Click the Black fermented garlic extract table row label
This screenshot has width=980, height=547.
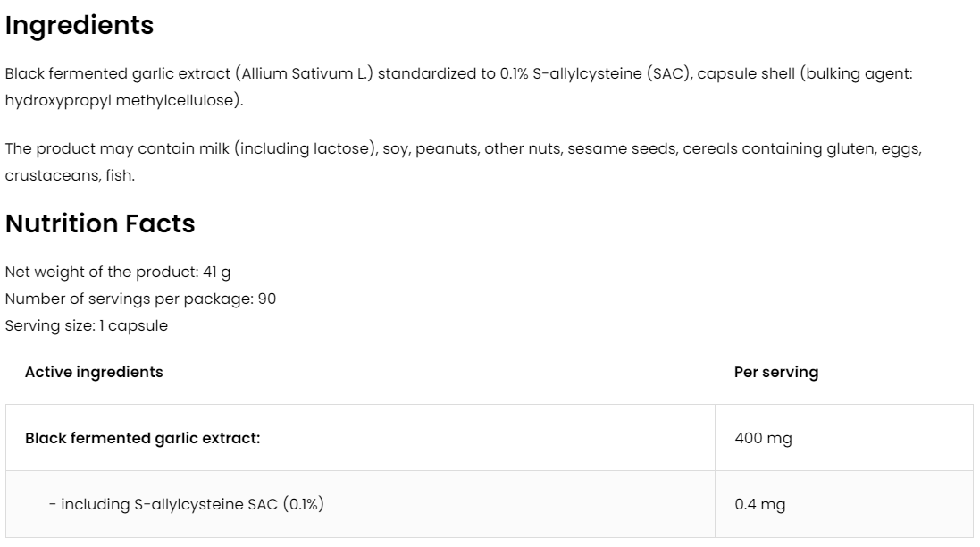tap(142, 438)
